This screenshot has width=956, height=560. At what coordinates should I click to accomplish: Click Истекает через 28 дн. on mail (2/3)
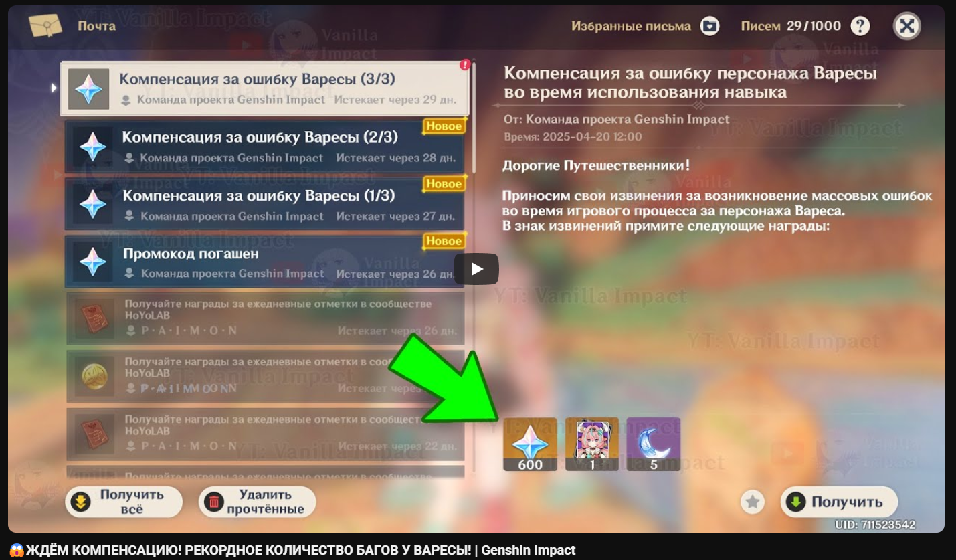point(396,158)
